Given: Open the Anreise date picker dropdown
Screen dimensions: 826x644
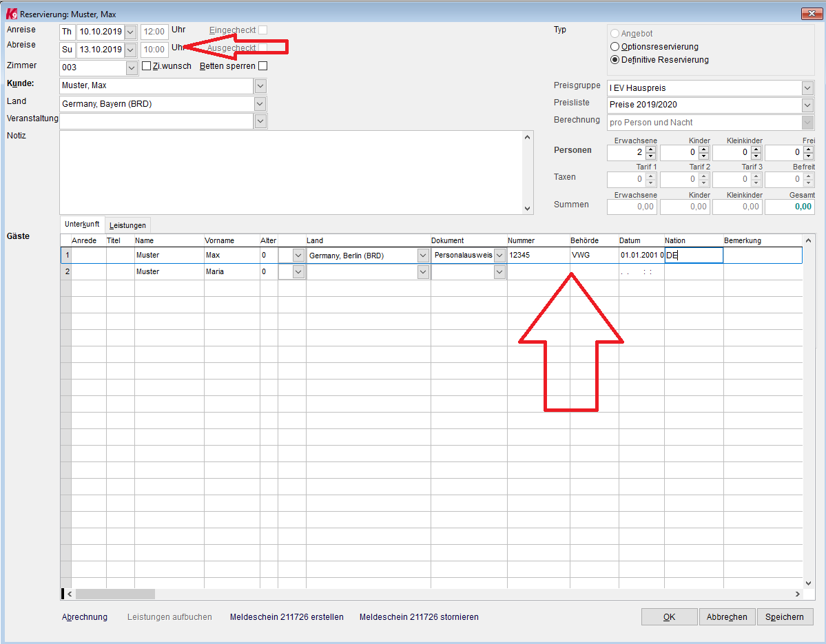Looking at the screenshot, I should pyautogui.click(x=131, y=32).
